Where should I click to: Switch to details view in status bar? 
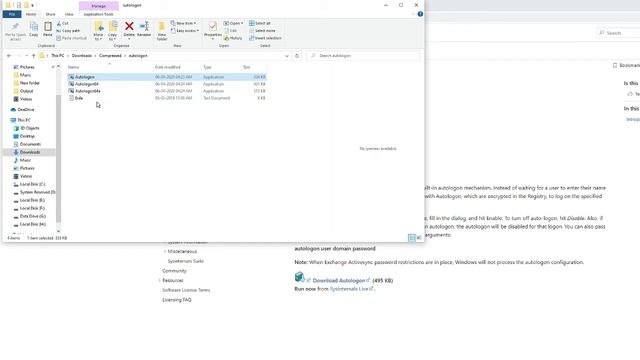click(412, 238)
